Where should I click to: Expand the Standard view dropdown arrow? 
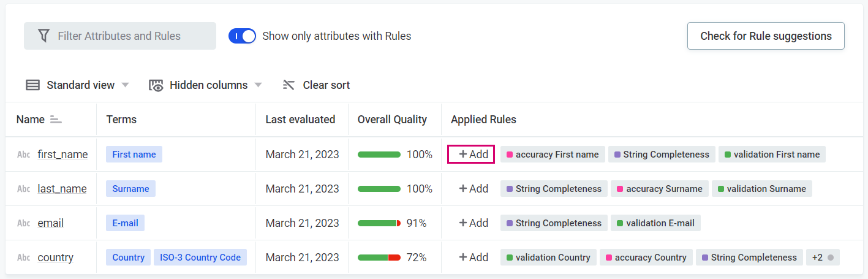click(x=125, y=85)
